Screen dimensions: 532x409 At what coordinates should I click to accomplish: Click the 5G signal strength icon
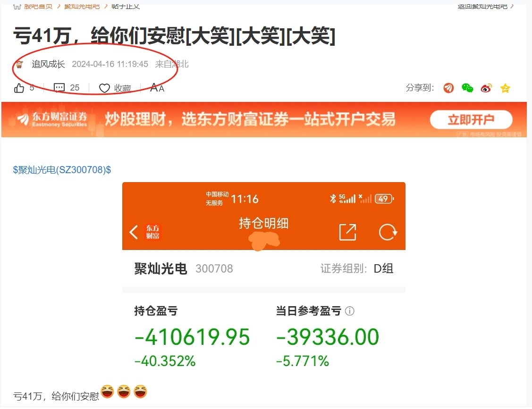347,199
